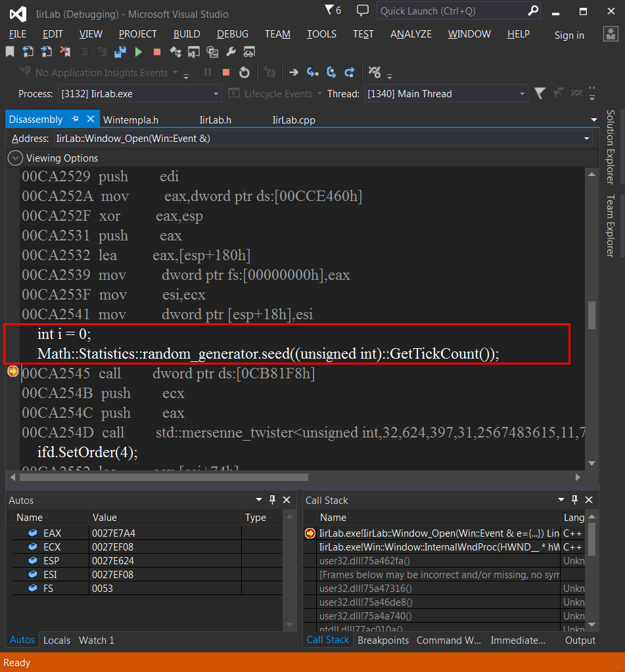Auto-hide the Call Stack panel with pin
The height and width of the screenshot is (672, 625).
click(574, 500)
